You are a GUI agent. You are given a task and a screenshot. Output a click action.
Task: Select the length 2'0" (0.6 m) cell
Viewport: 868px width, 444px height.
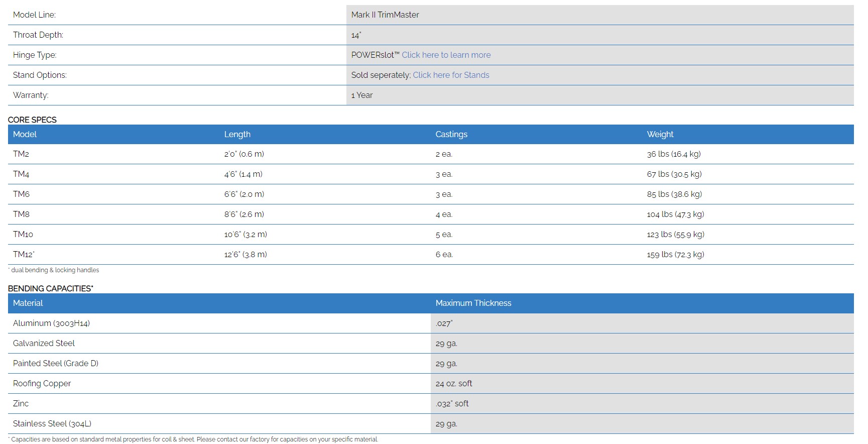coord(244,154)
